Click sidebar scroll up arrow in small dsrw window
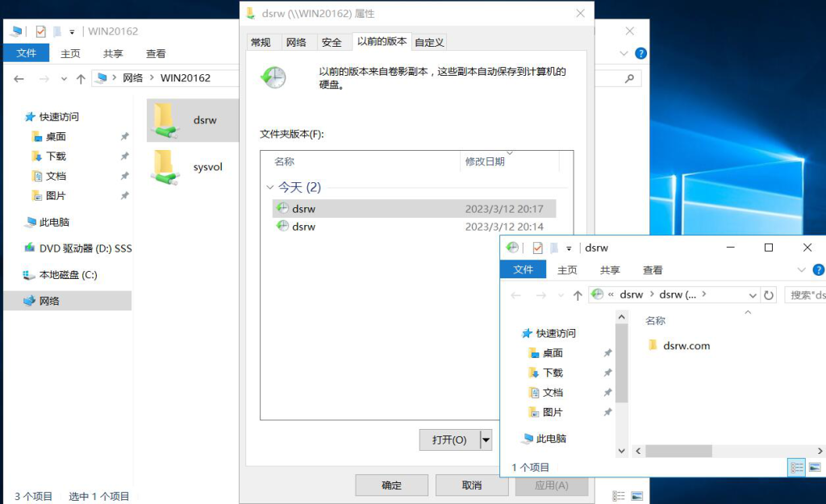This screenshot has height=504, width=826. (622, 317)
